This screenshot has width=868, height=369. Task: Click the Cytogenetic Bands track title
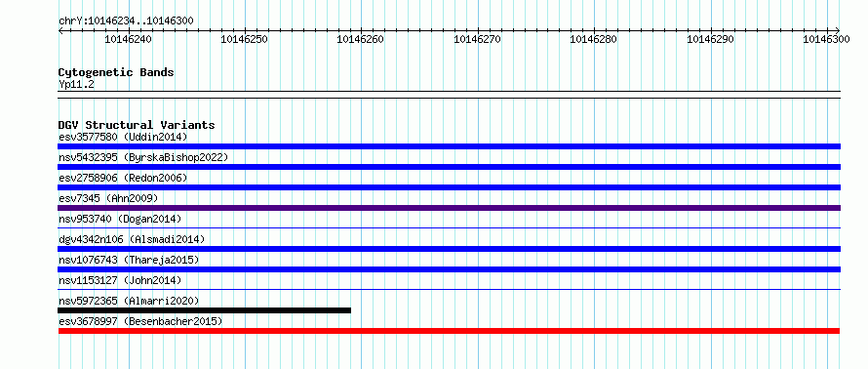(116, 72)
